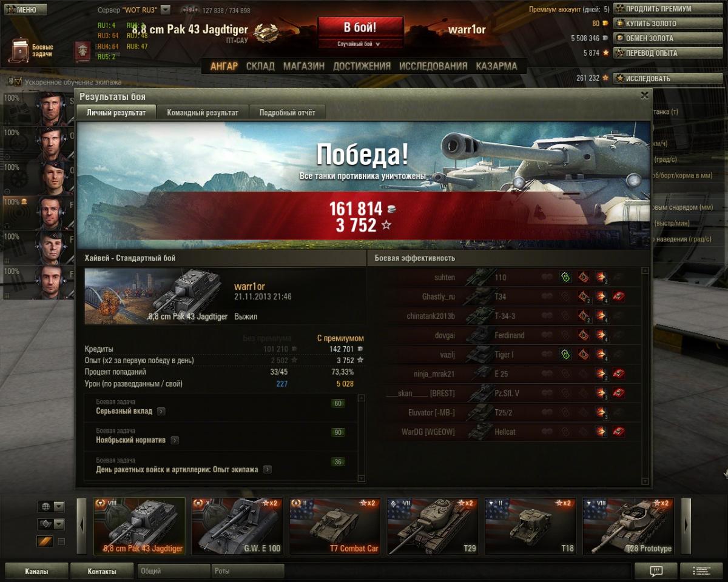Select the G.W. E 100 tank thumbnail
The width and height of the screenshot is (728, 582).
tap(237, 526)
